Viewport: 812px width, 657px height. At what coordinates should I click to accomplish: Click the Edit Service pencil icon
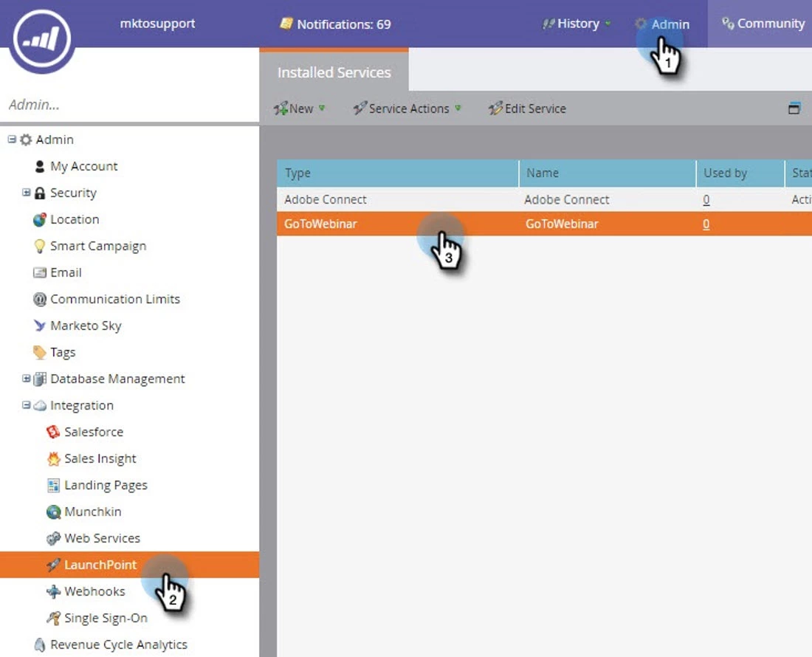click(495, 109)
